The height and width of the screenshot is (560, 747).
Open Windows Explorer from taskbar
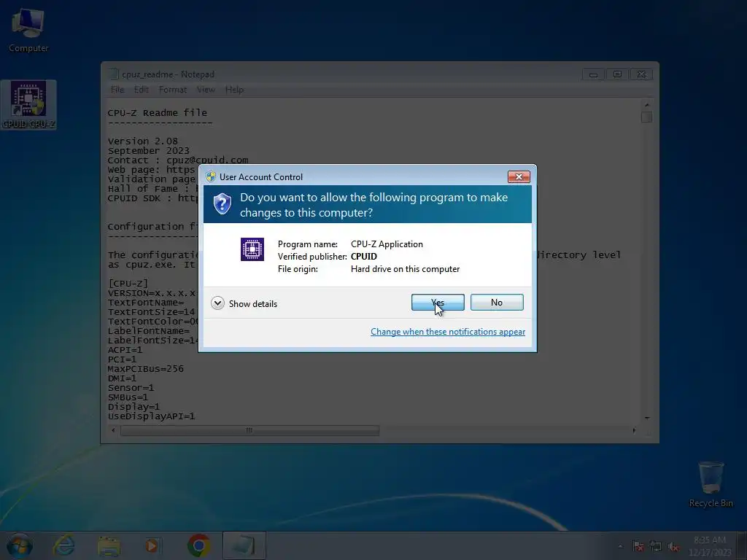(x=109, y=545)
